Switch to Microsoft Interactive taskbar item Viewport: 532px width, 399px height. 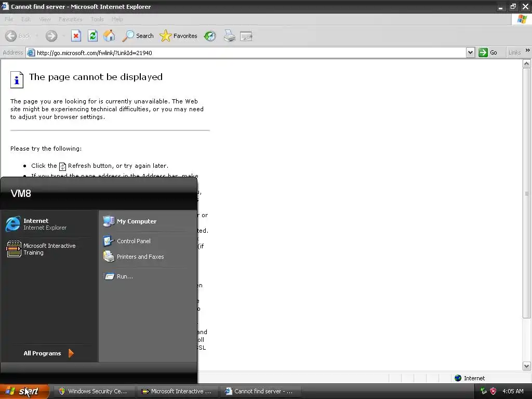coord(177,391)
